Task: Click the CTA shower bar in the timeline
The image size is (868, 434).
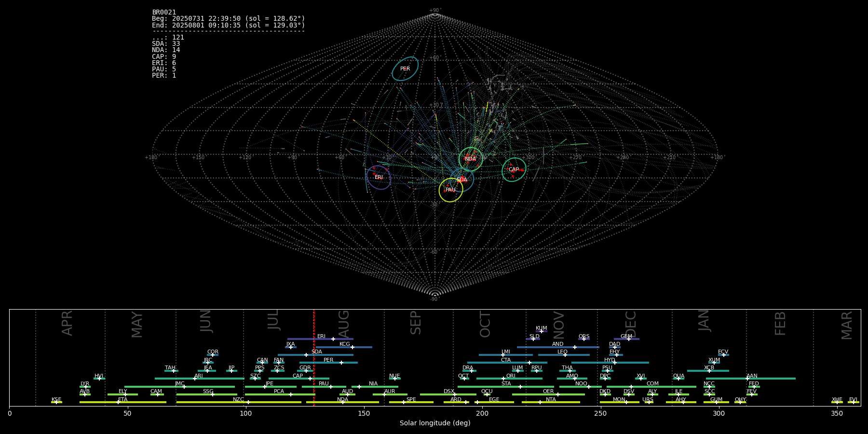Action: click(507, 363)
